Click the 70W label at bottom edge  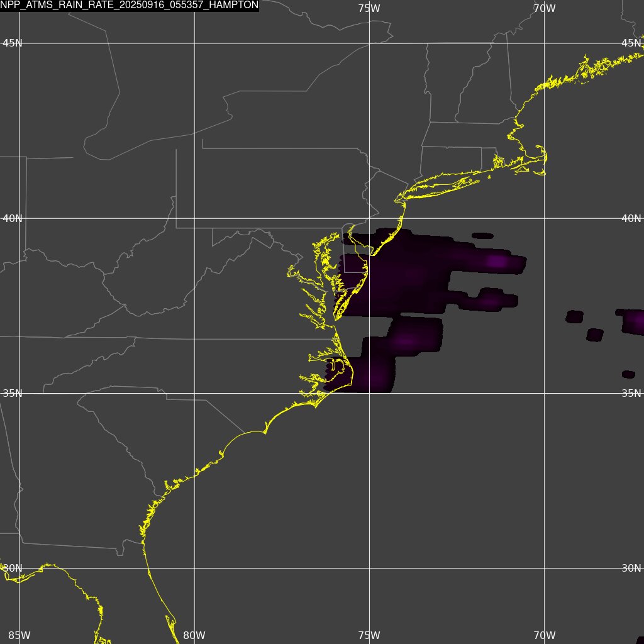(x=544, y=635)
